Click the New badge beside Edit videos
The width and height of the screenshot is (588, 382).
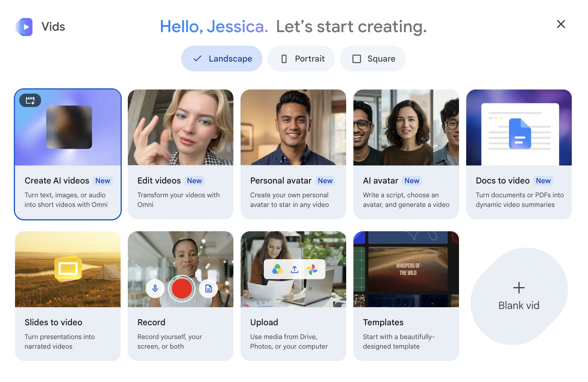tap(194, 181)
